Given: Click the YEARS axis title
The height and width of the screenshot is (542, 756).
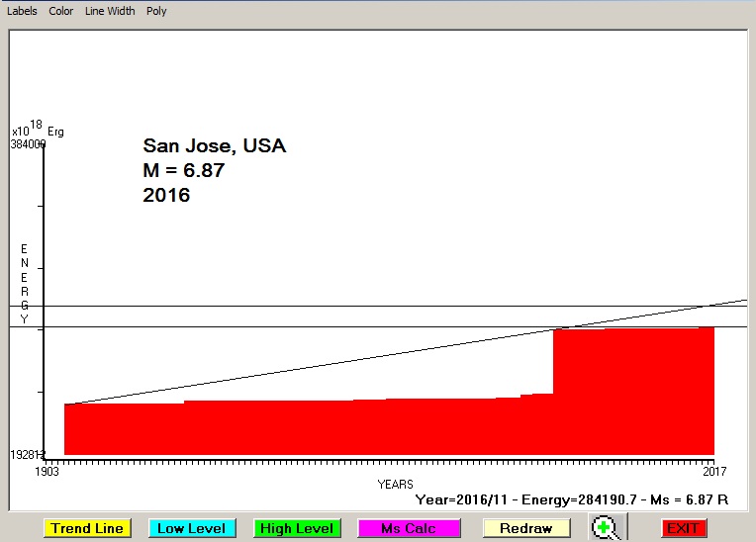Looking at the screenshot, I should click(x=395, y=484).
